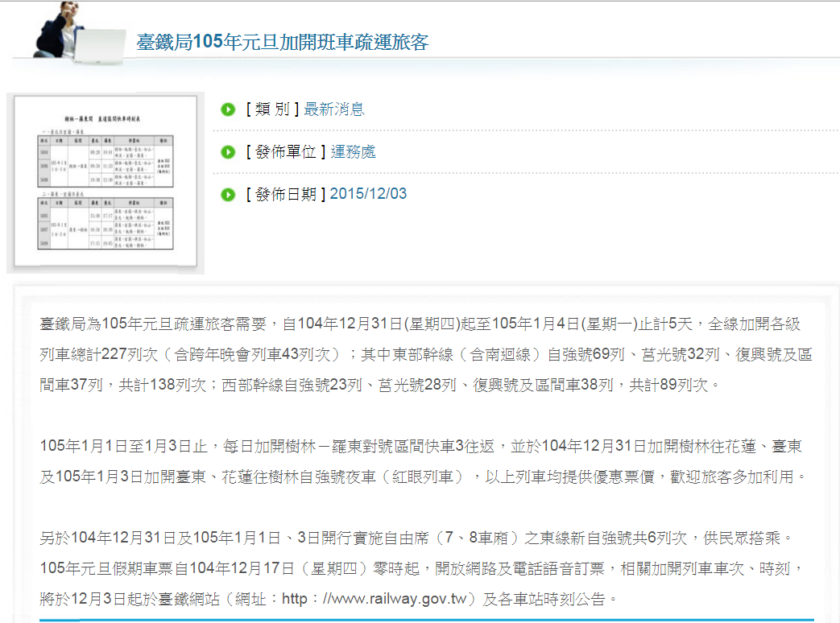The height and width of the screenshot is (623, 840).
Task: Click the green arrow icon beside 發佈日期
Action: click(x=228, y=195)
